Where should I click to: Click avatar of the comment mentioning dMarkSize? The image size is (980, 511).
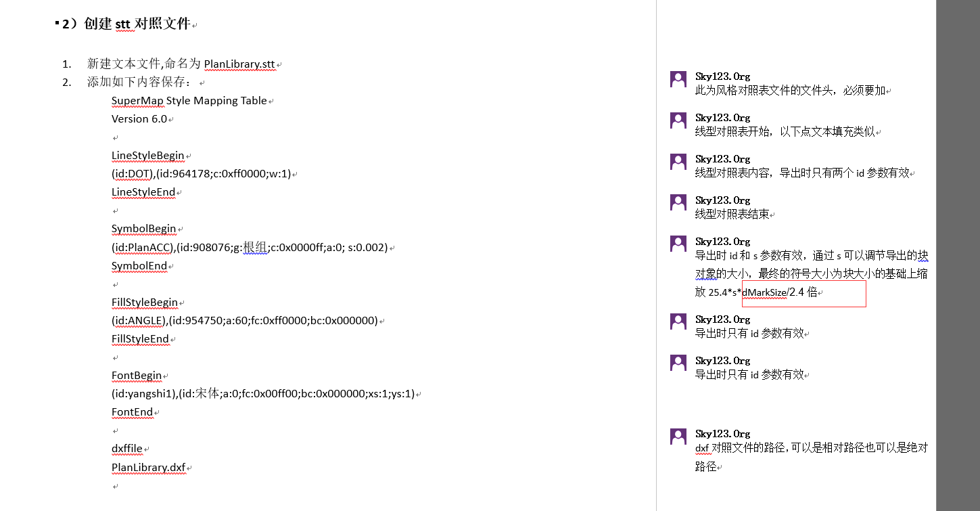coord(678,244)
